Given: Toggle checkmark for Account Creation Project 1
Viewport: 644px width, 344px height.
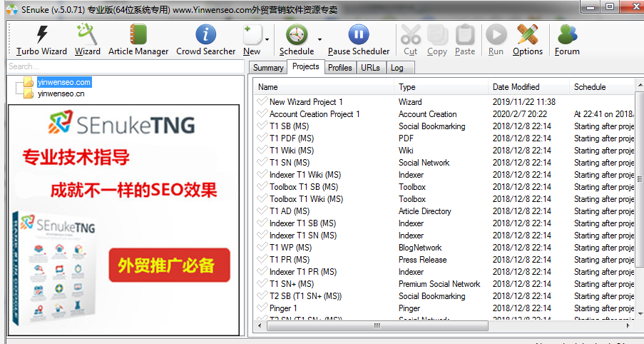Looking at the screenshot, I should click(x=262, y=113).
